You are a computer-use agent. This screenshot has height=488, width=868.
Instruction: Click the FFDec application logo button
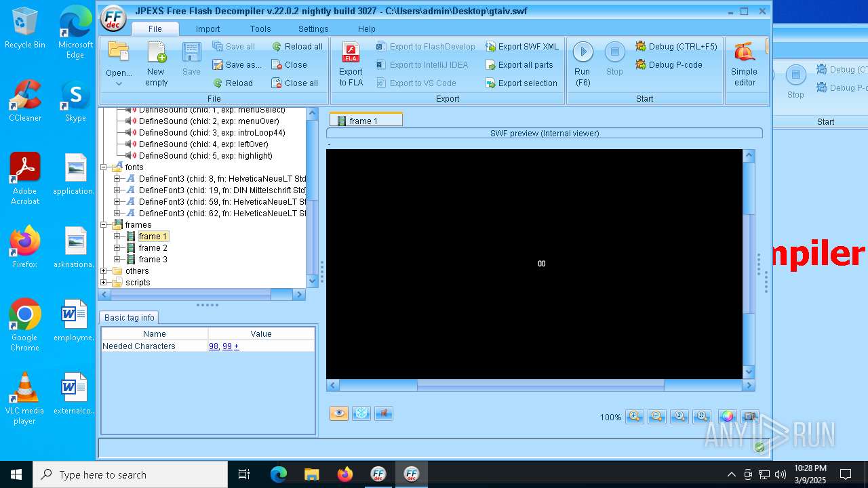pos(113,18)
